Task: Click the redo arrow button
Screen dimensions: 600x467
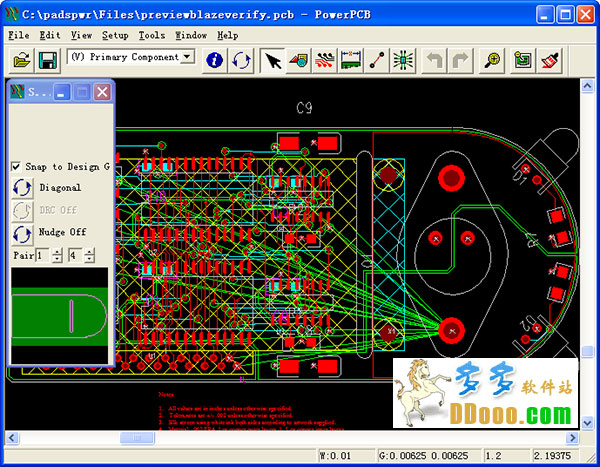Action: pos(460,60)
